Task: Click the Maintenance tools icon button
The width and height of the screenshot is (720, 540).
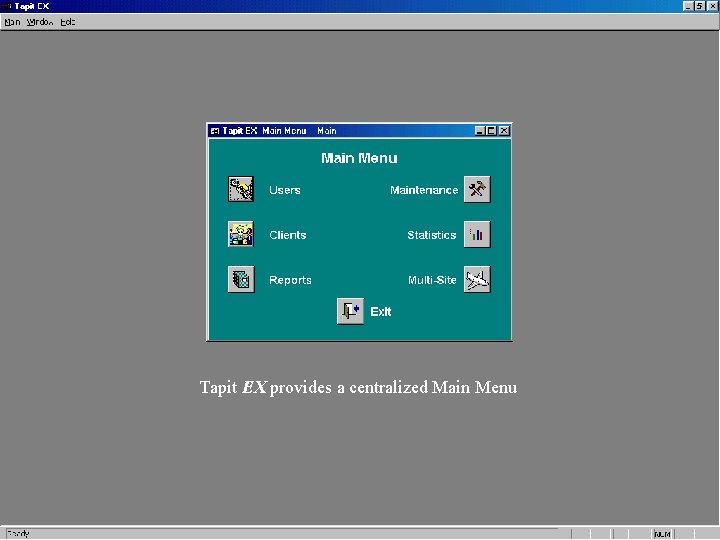Action: 477,189
